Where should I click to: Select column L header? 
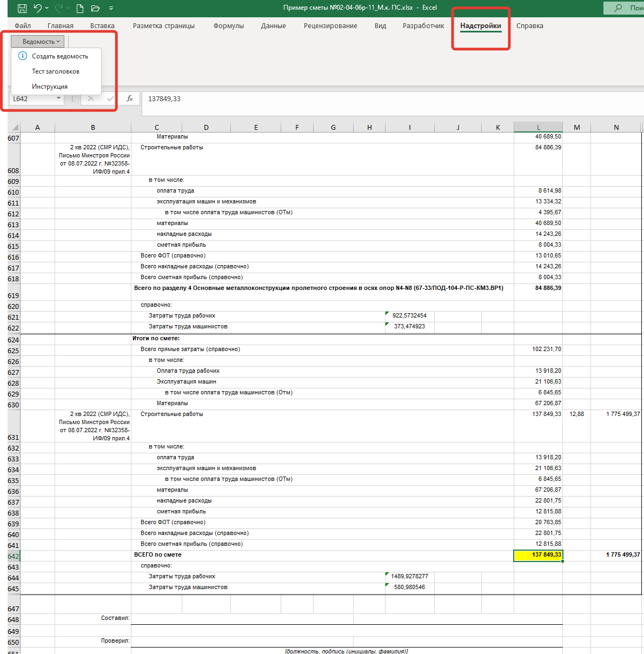538,128
